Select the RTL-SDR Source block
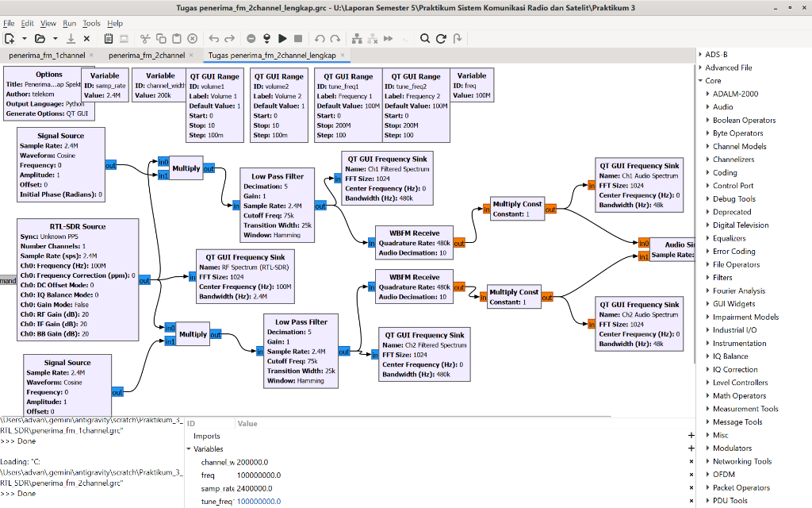 78,279
